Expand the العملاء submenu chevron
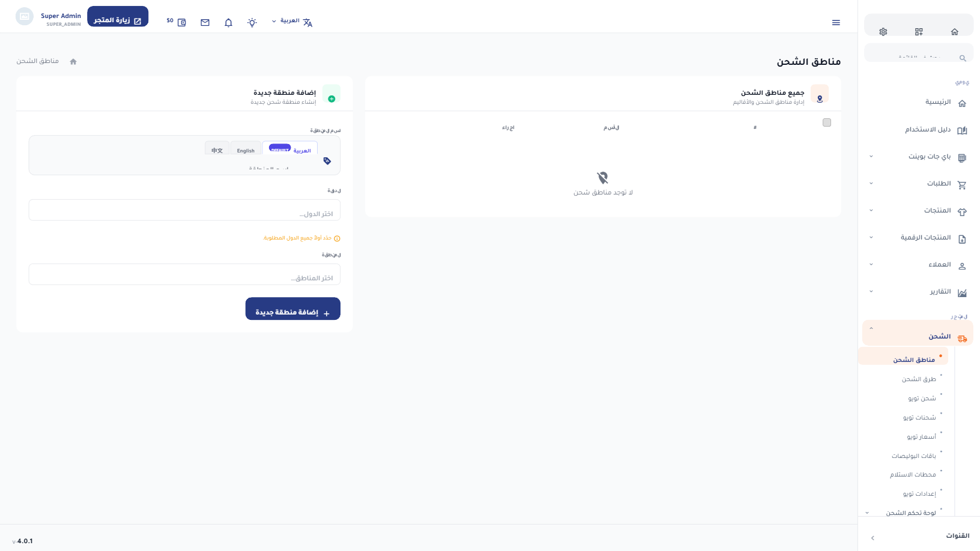 pyautogui.click(x=871, y=265)
